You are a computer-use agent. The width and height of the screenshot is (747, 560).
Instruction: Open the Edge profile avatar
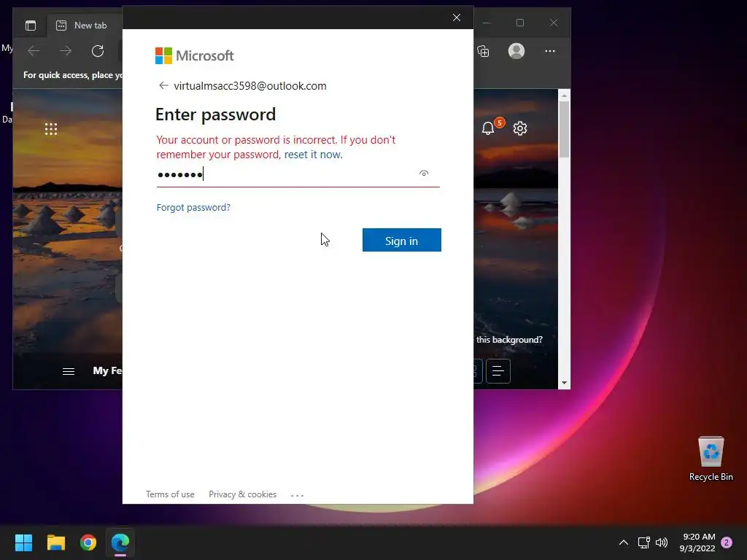[516, 51]
